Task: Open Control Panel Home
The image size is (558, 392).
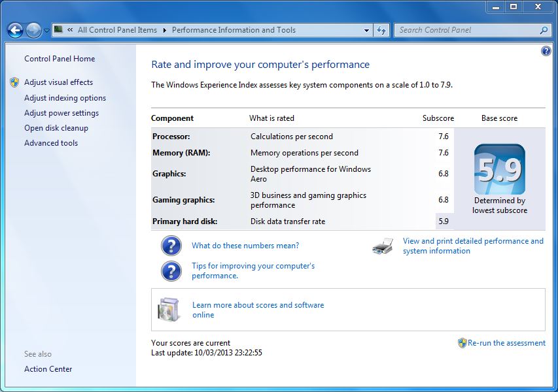Action: click(x=60, y=59)
